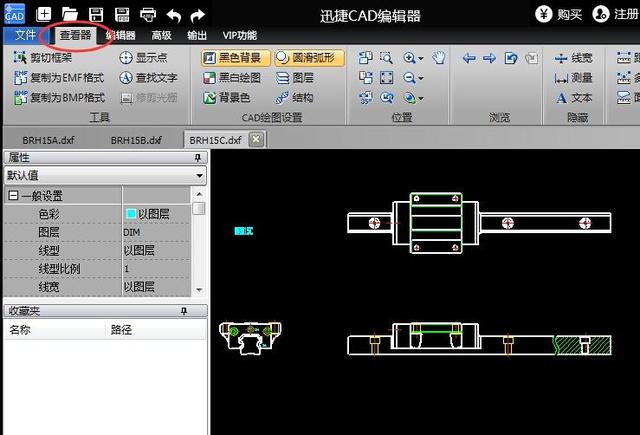
Task: Expand the zoom-in magnifier dropdown arrow
Action: (421, 58)
